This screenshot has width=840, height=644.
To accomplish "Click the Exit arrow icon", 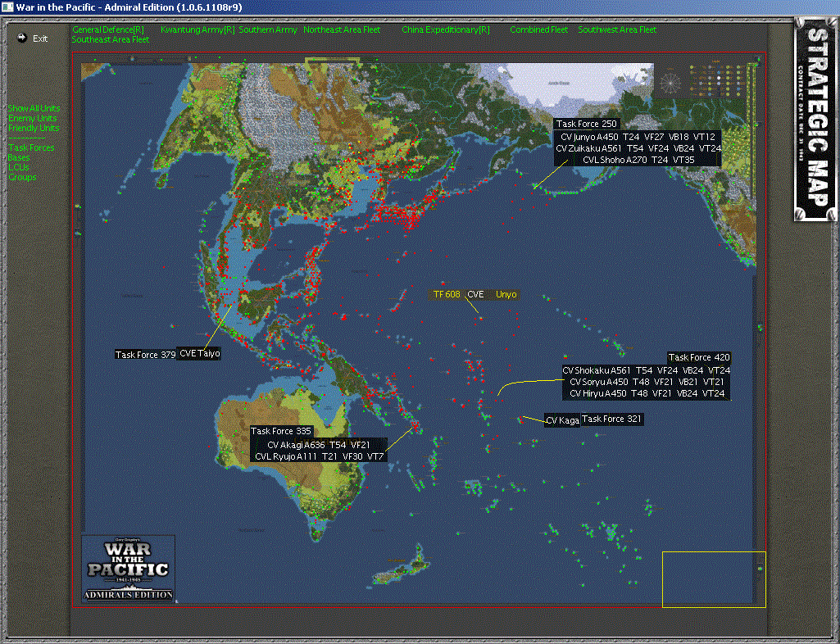I will [22, 38].
